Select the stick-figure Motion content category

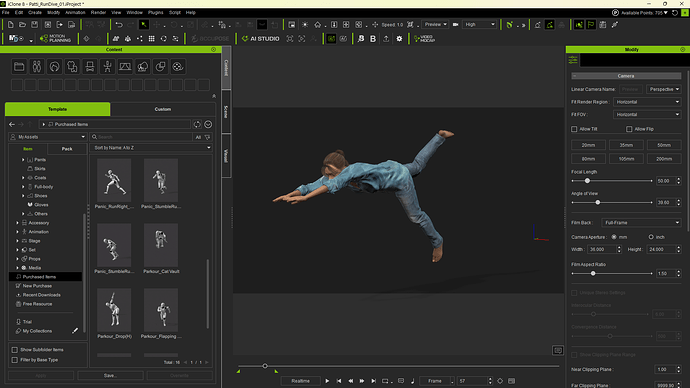pos(107,66)
